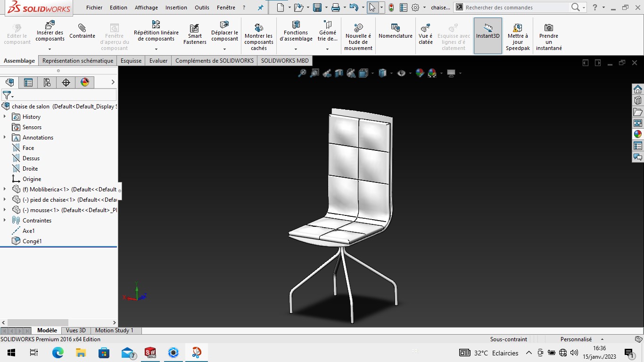
Task: Open Options gear dropdown arrow
Action: click(x=424, y=8)
